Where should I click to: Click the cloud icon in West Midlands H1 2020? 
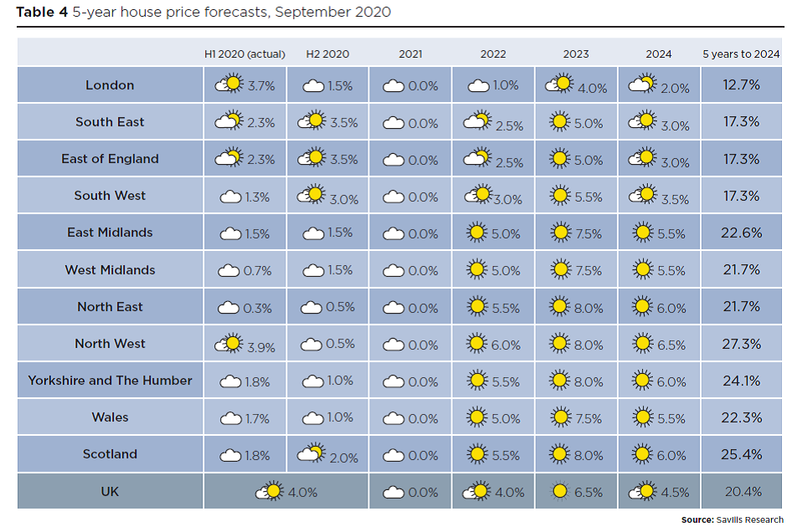point(229,271)
